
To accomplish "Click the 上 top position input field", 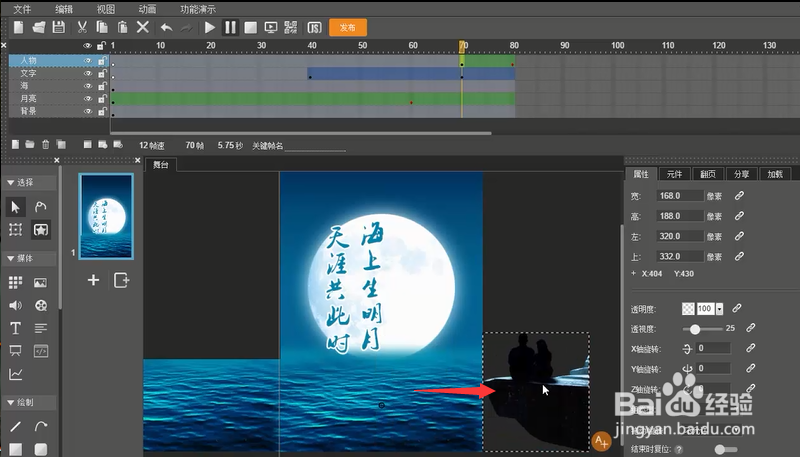I will tap(680, 257).
